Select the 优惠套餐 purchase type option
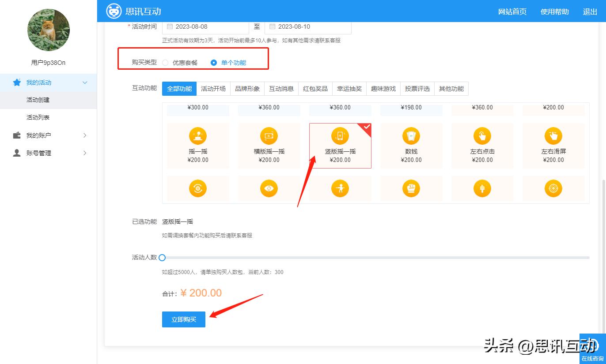Screen dimensions: 606x364 [166, 63]
